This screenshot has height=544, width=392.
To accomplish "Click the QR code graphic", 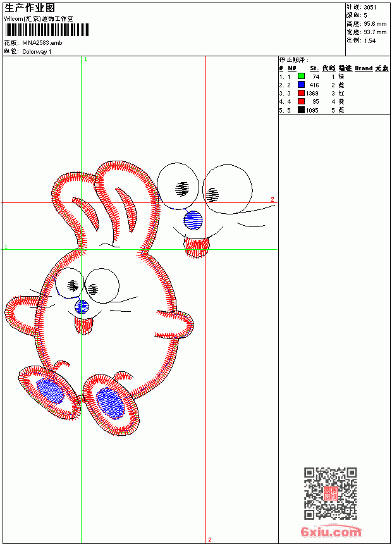I will [x=330, y=493].
